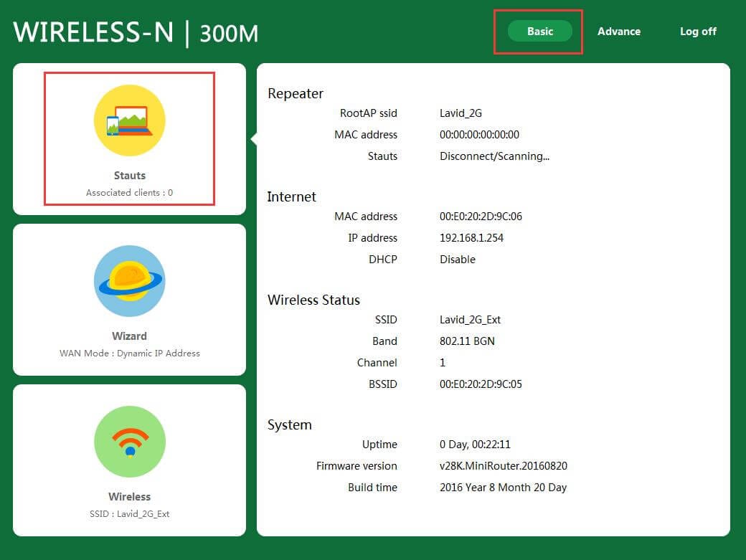The width and height of the screenshot is (746, 560).
Task: Click the 'SSID : Lavid_2G_Ext' card caption
Action: point(130,513)
